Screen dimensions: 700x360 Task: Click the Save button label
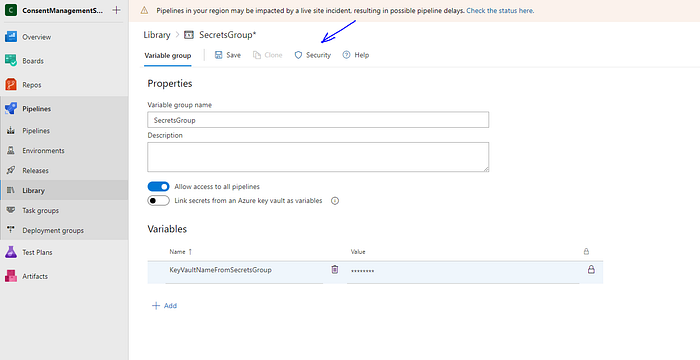tap(233, 55)
